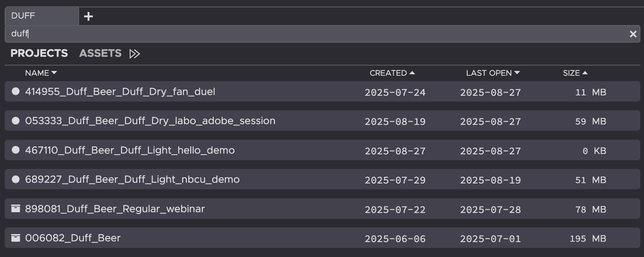
Task: Switch to the ASSETS tab
Action: point(100,54)
